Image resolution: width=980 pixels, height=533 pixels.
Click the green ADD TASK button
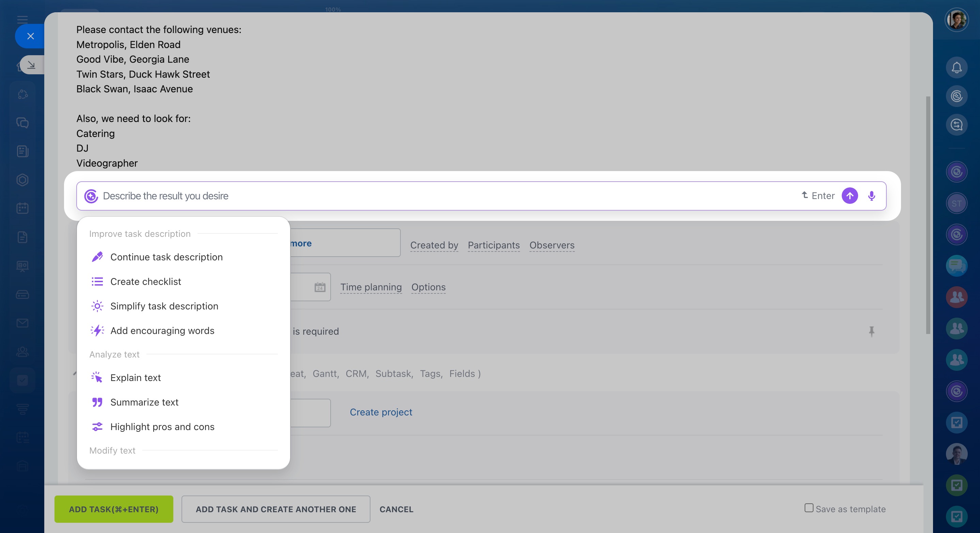coord(113,509)
